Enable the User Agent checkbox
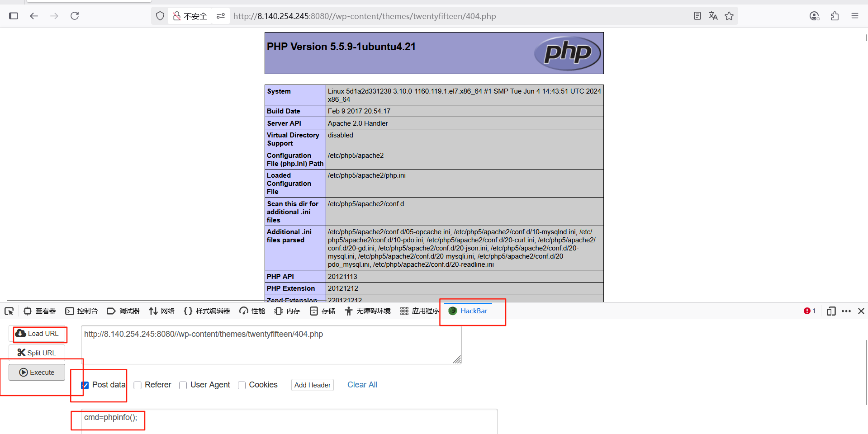The height and width of the screenshot is (434, 868). (x=183, y=385)
